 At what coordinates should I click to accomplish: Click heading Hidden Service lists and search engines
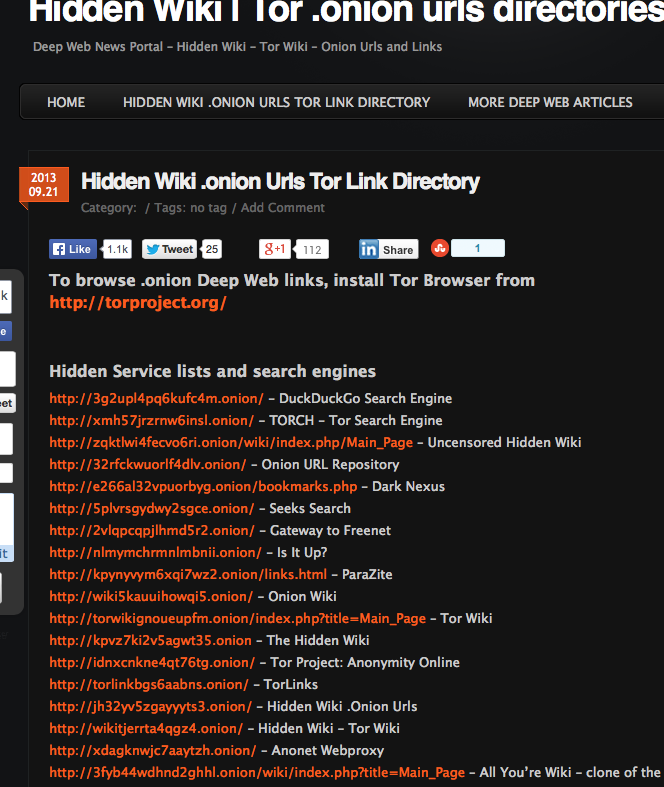tap(212, 371)
